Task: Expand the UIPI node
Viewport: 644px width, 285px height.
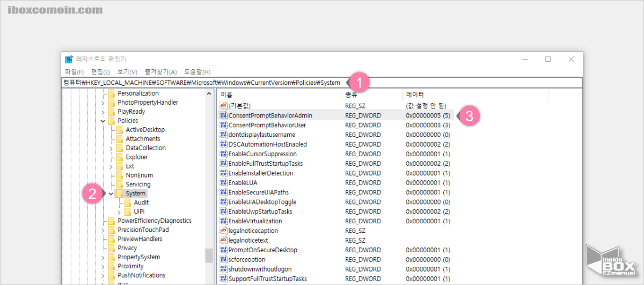Action: 119,211
